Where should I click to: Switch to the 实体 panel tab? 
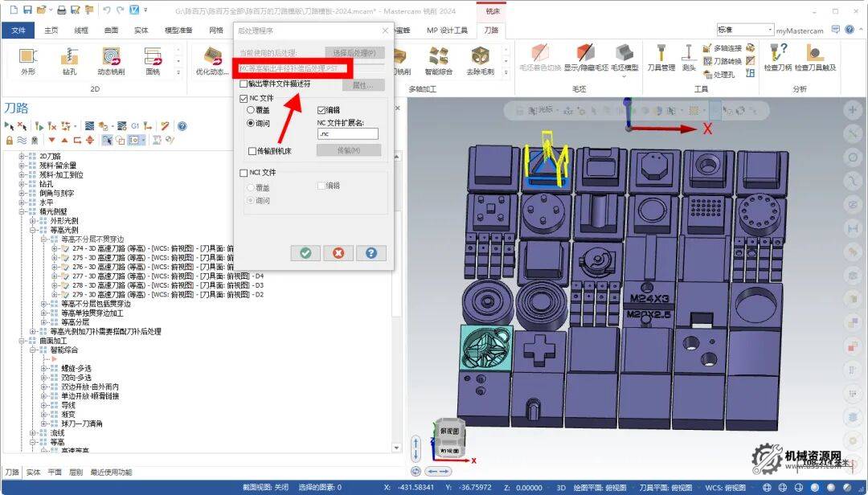33,472
